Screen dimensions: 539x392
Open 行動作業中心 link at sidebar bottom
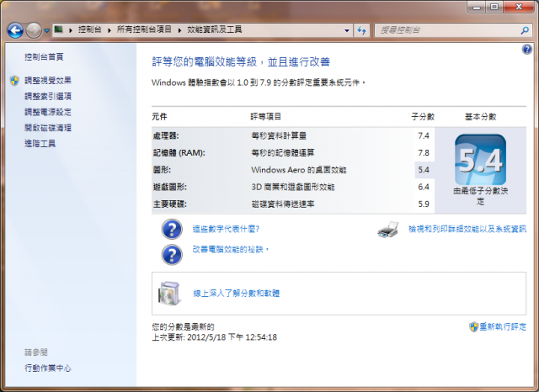pyautogui.click(x=48, y=368)
